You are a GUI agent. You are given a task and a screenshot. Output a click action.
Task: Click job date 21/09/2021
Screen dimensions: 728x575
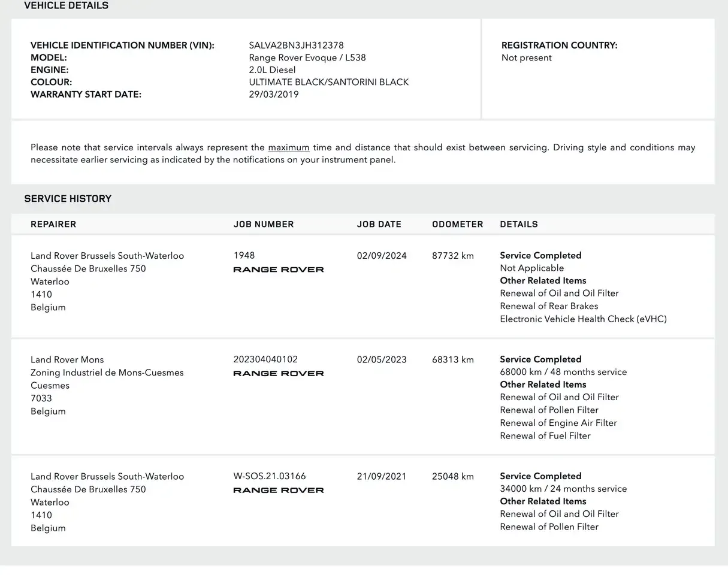click(381, 477)
